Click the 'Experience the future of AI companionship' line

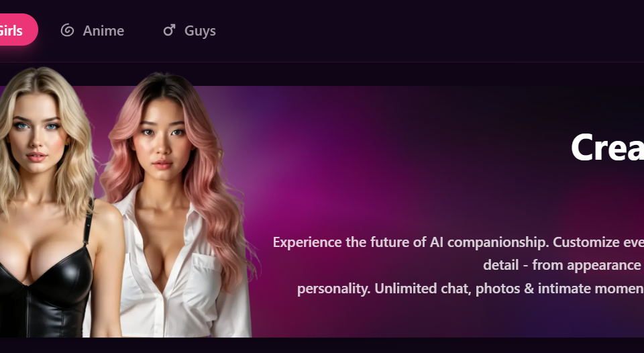[458, 242]
